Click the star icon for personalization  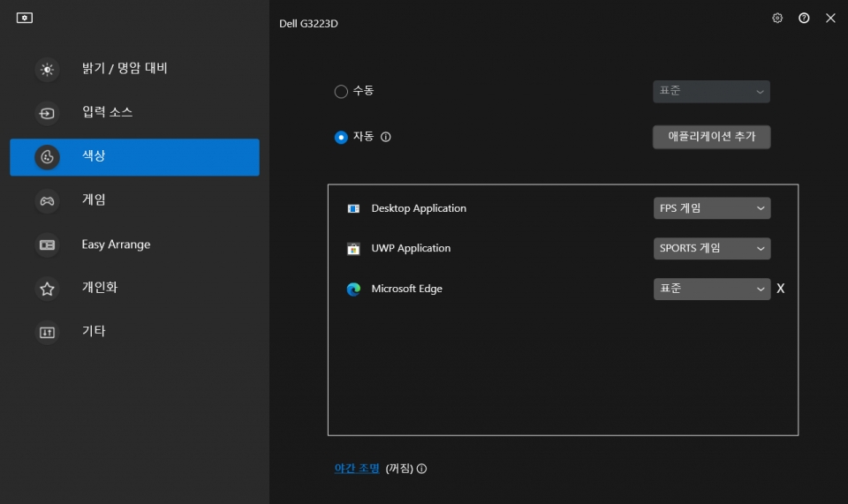[47, 289]
